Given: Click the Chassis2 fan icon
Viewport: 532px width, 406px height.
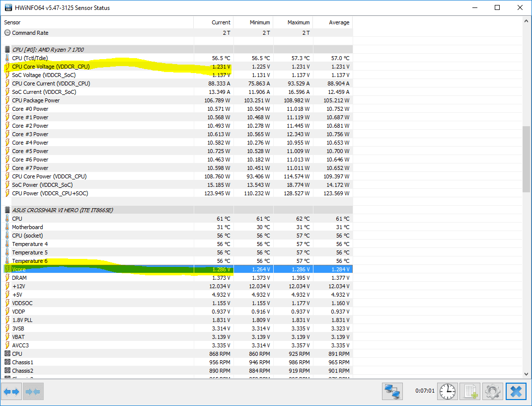Looking at the screenshot, I should click(x=7, y=370).
